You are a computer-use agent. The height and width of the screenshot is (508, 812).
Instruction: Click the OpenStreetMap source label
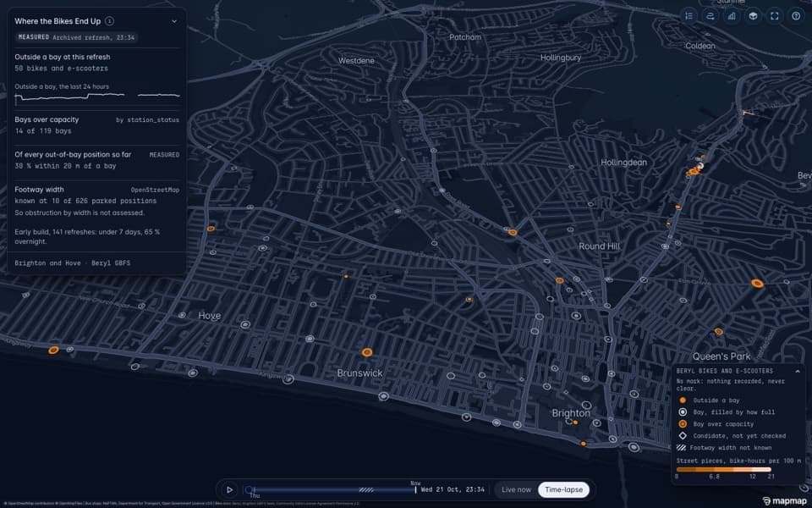(155, 190)
